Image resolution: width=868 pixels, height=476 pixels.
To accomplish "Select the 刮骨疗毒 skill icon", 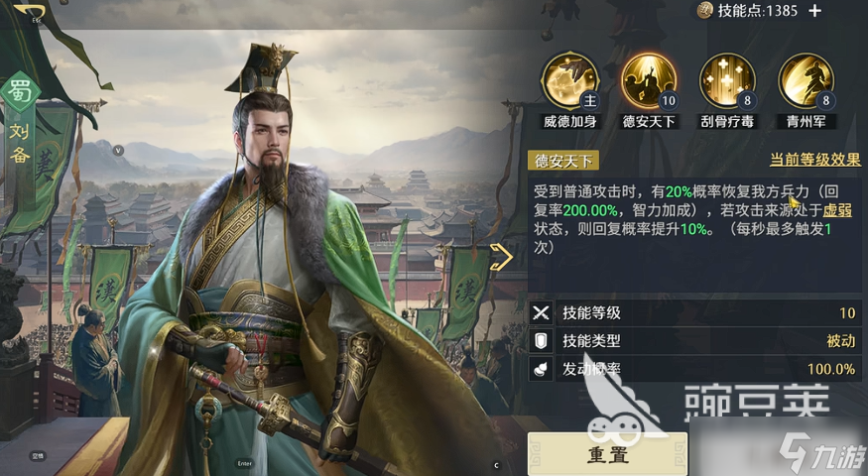I will (727, 81).
